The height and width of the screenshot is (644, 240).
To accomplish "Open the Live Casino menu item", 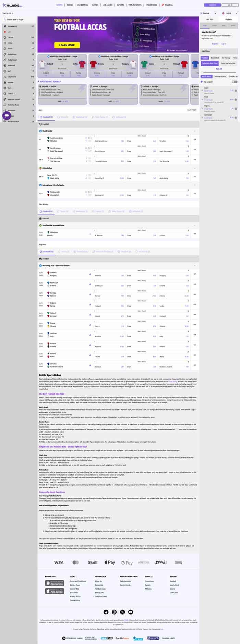I will [107, 5].
